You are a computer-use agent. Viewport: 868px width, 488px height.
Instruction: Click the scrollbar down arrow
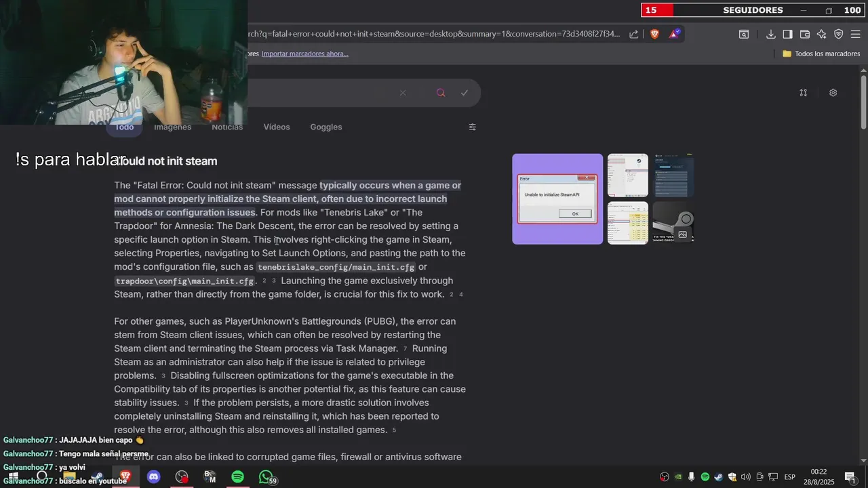863,461
